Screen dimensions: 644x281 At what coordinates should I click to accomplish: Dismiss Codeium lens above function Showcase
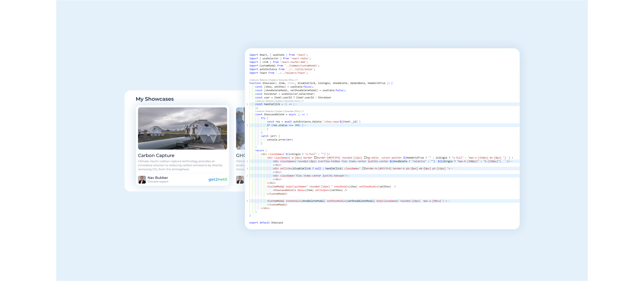click(297, 80)
